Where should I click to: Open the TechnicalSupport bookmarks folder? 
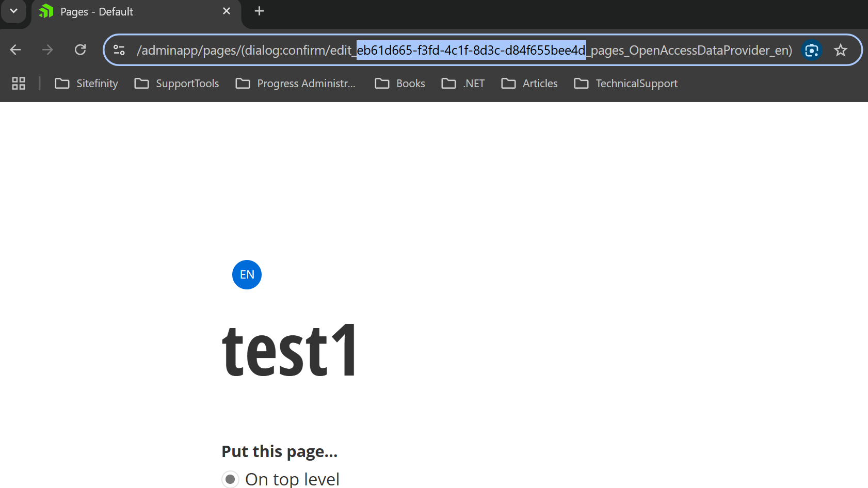click(x=626, y=84)
